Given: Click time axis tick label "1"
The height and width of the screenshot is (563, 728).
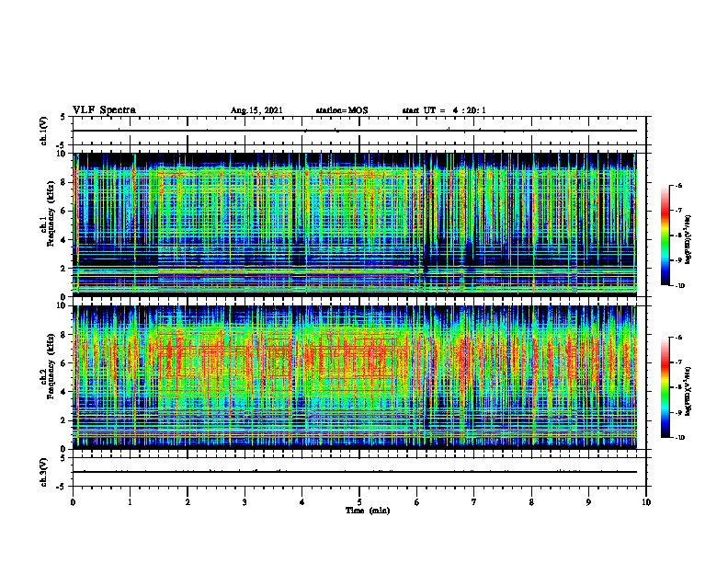Looking at the screenshot, I should click(x=130, y=502).
